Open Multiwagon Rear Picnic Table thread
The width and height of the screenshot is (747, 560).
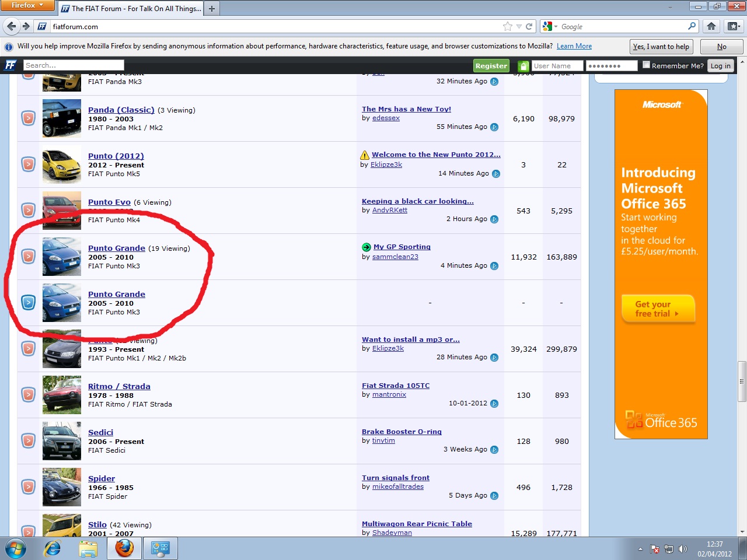tap(417, 524)
